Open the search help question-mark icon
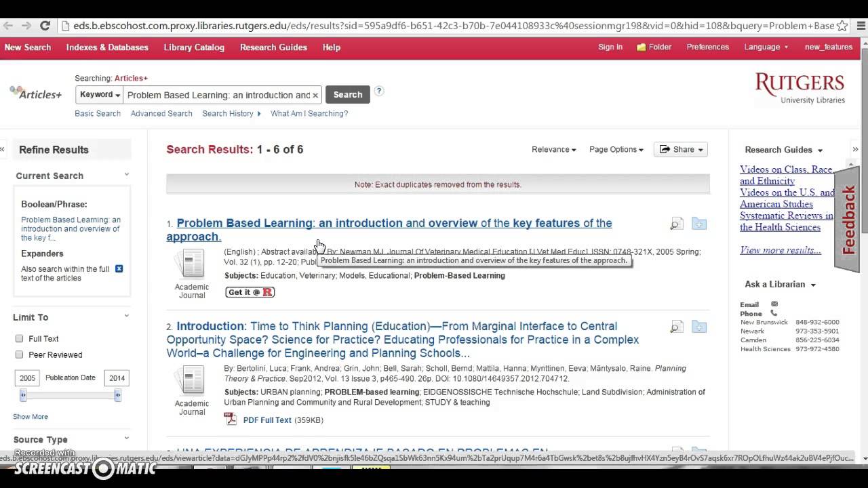Image resolution: width=868 pixels, height=488 pixels. [x=379, y=91]
